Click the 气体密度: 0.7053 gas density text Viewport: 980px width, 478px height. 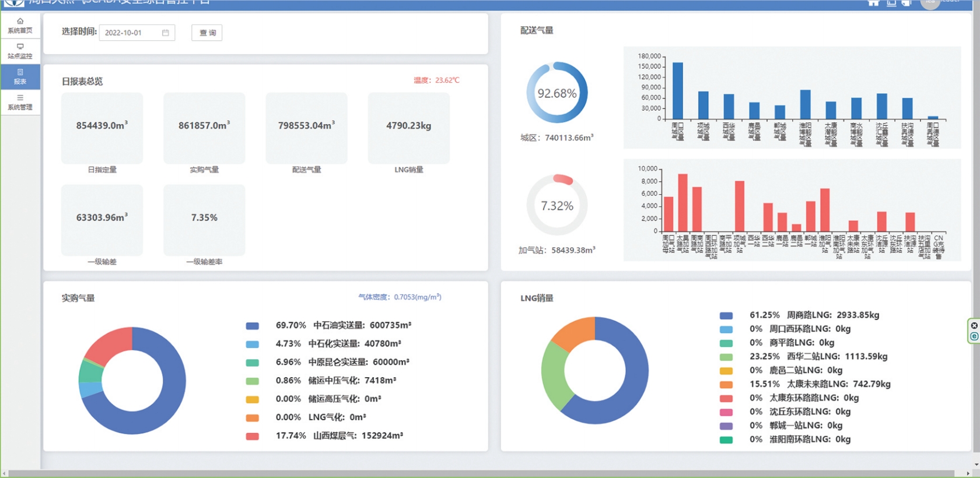(x=400, y=297)
